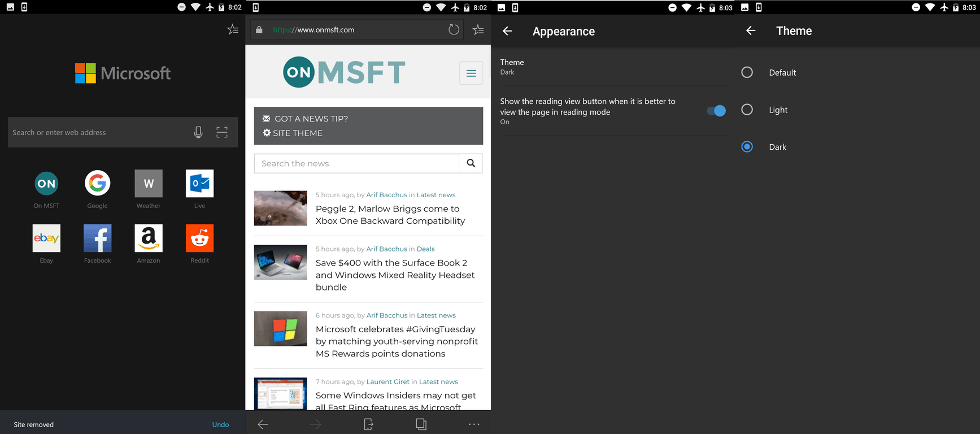Click Undo in Site removed snackbar
Viewport: 980px width, 434px height.
coord(220,424)
